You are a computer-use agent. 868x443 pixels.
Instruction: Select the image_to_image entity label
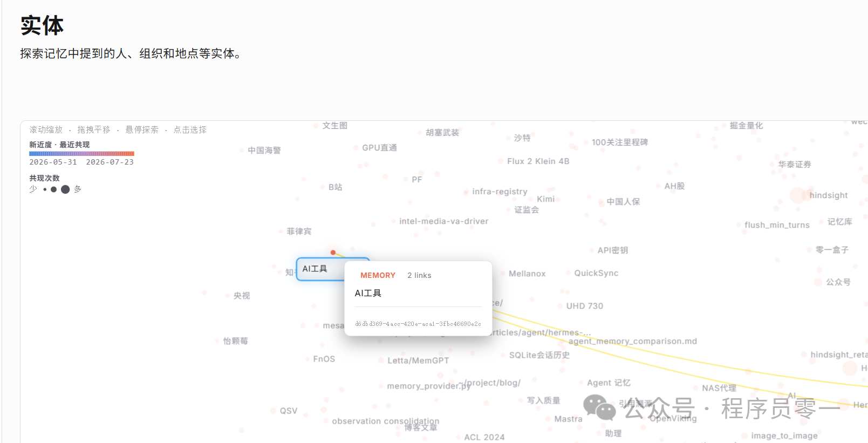click(784, 436)
